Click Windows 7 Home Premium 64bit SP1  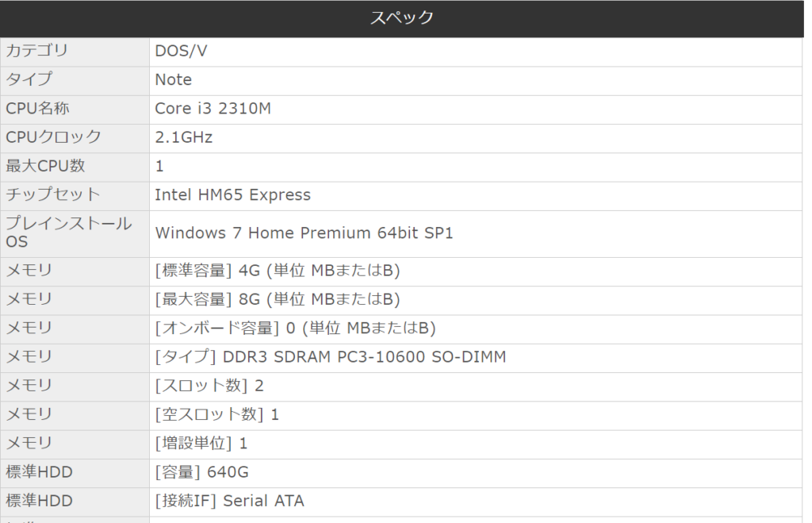[304, 233]
